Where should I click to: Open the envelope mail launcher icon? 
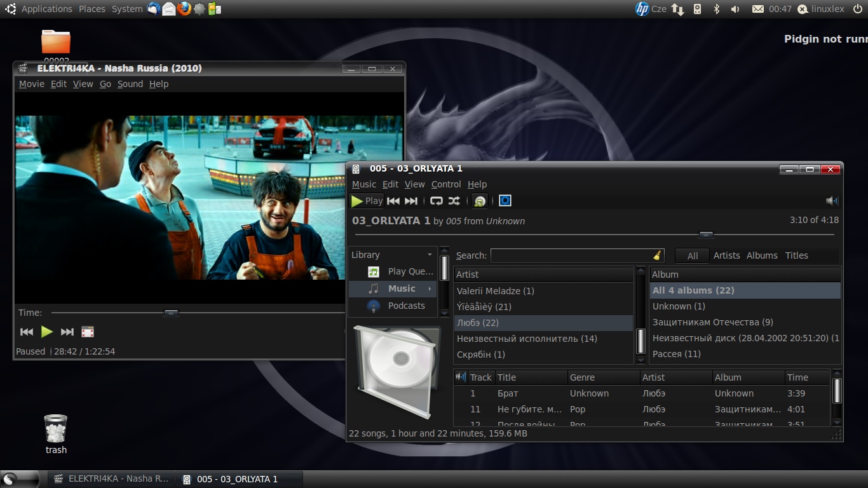click(169, 9)
